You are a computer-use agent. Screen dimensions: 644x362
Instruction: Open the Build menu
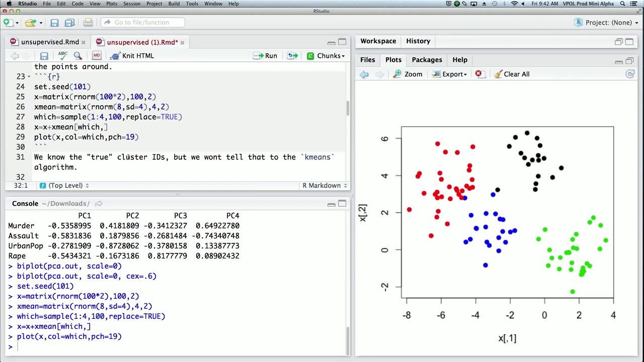(174, 4)
